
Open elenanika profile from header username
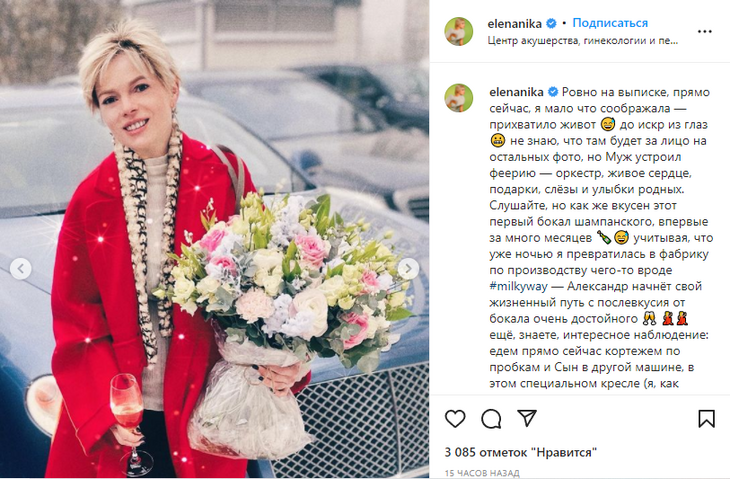(514, 23)
